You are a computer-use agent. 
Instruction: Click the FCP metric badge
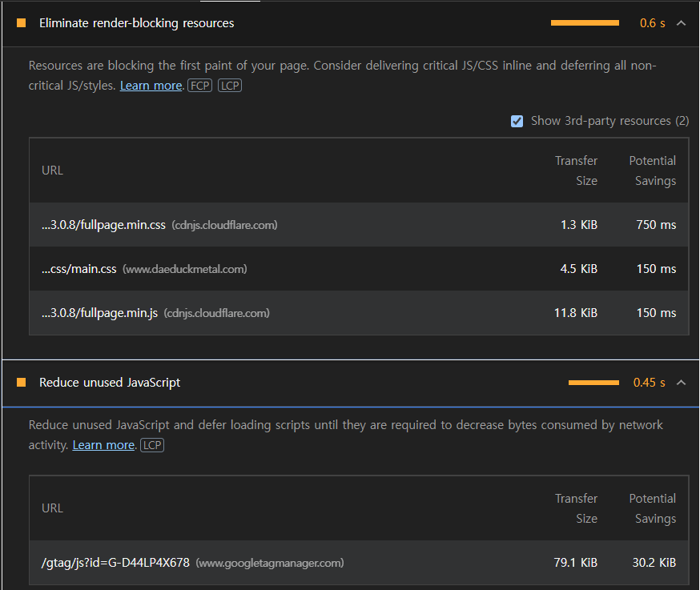tap(199, 85)
